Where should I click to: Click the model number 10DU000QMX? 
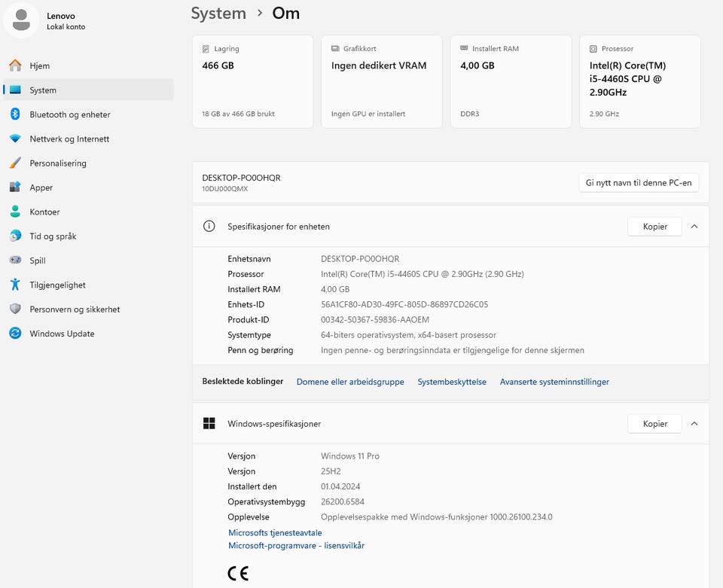[x=225, y=188]
